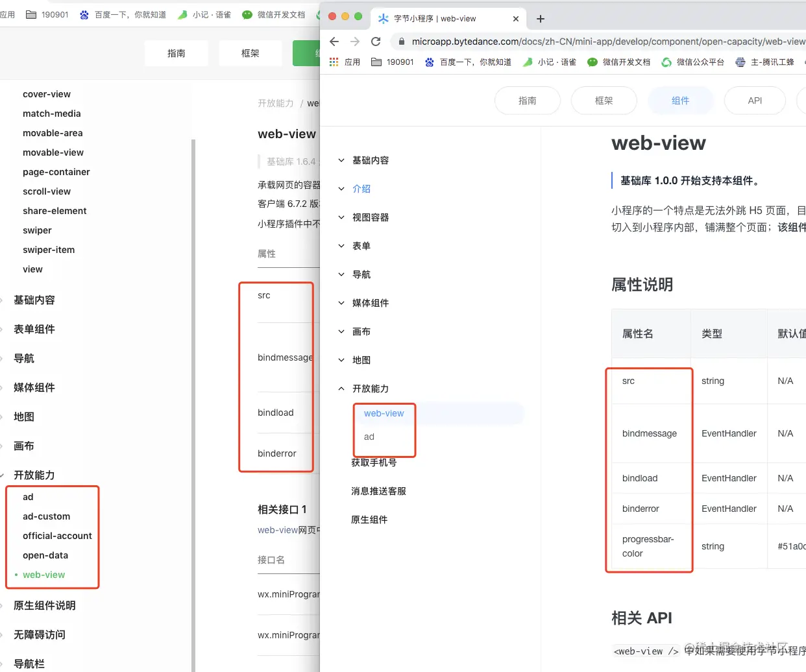Viewport: 806px width, 672px height.
Task: Open a new browser tab with plus
Action: coord(541,19)
